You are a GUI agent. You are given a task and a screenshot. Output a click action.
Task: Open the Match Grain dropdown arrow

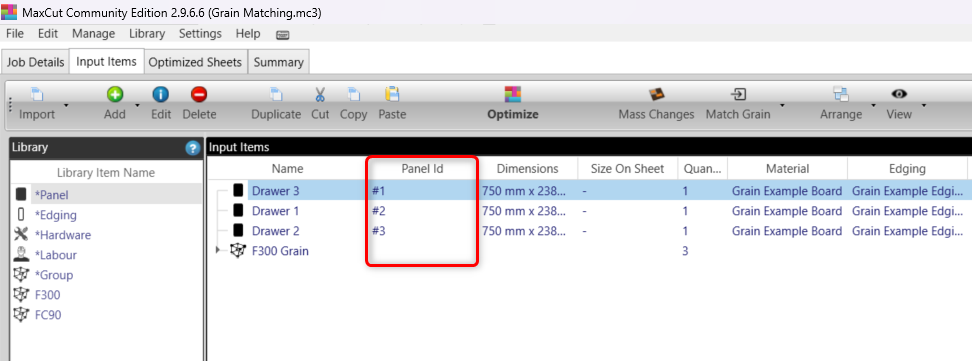782,105
